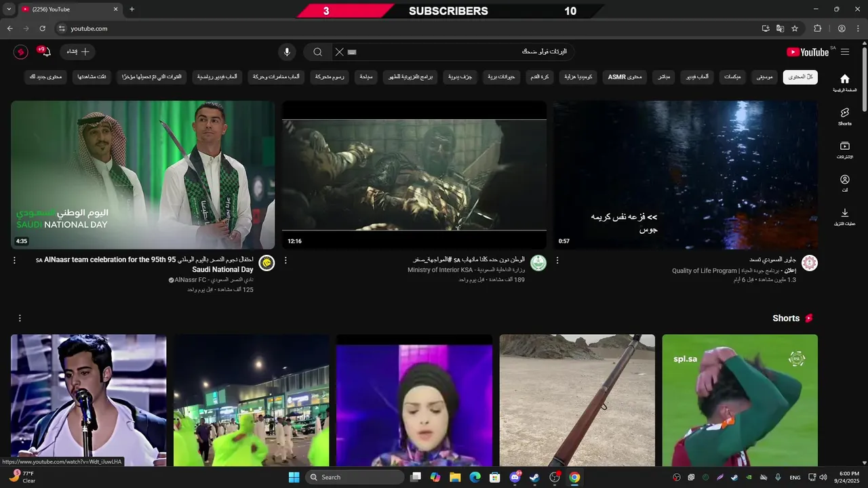Select the 'مباشر' filter chip
The image size is (868, 488).
point(664,77)
